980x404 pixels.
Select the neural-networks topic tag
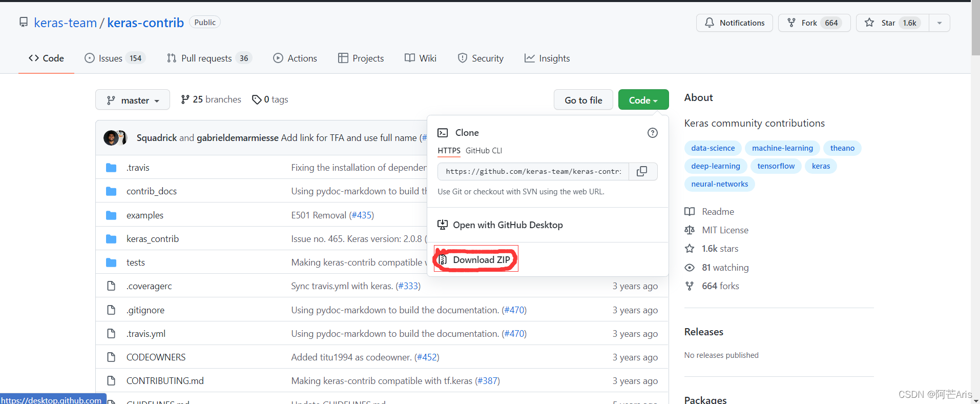pos(719,184)
